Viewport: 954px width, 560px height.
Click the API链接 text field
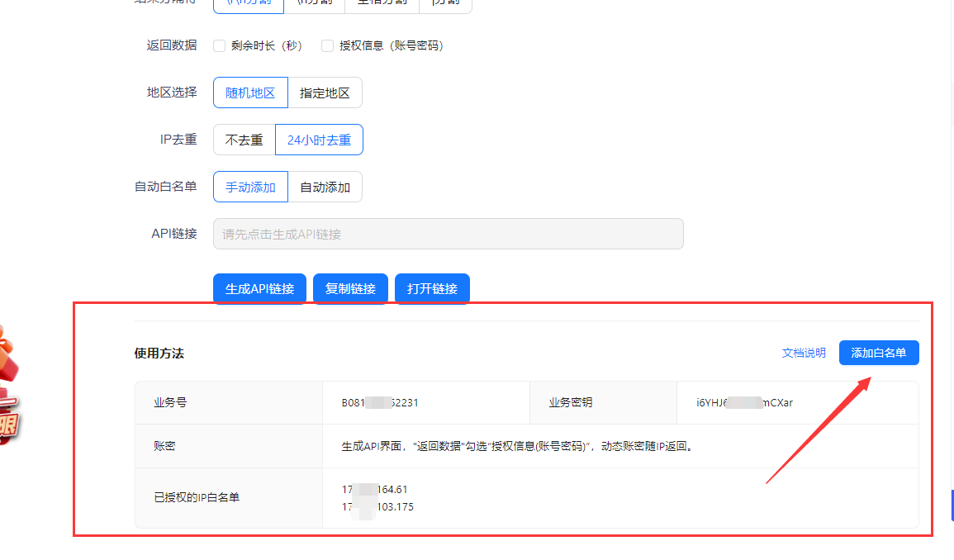448,234
